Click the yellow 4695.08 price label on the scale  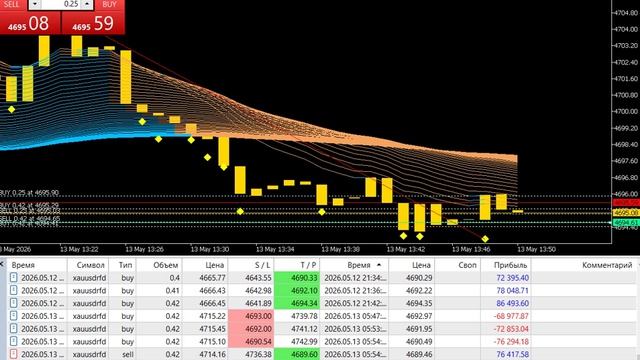[626, 213]
